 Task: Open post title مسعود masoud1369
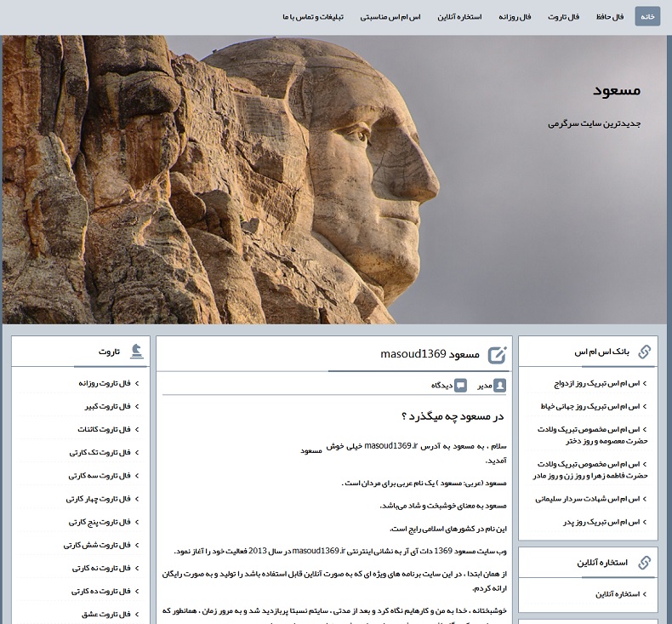[430, 354]
